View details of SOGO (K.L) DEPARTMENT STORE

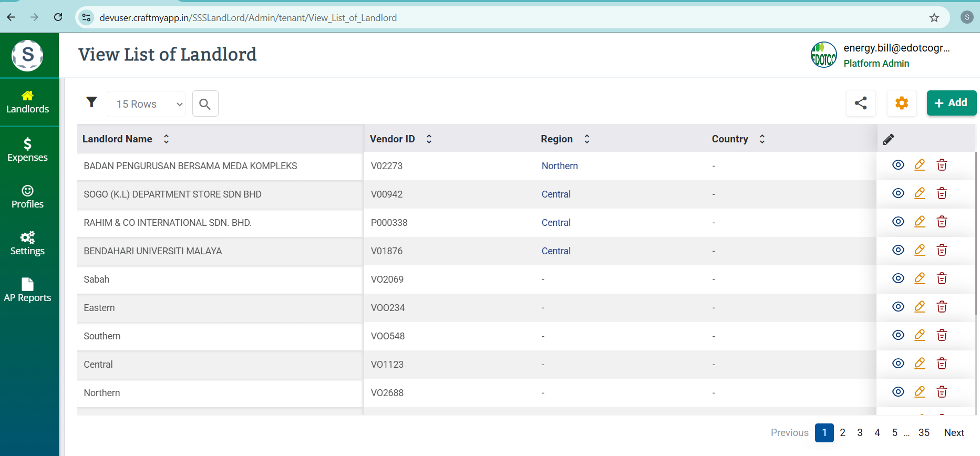pyautogui.click(x=899, y=193)
